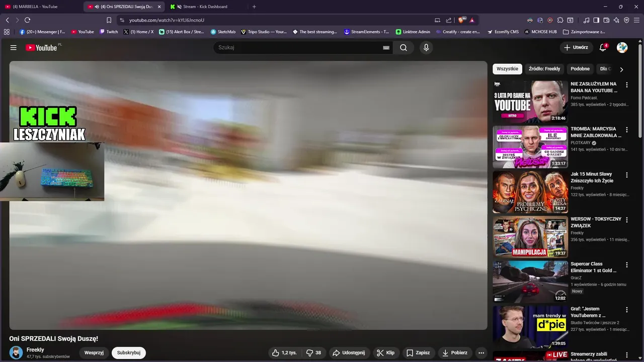This screenshot has height=362, width=644.
Task: Click the Pobierz download button
Action: (x=454, y=353)
